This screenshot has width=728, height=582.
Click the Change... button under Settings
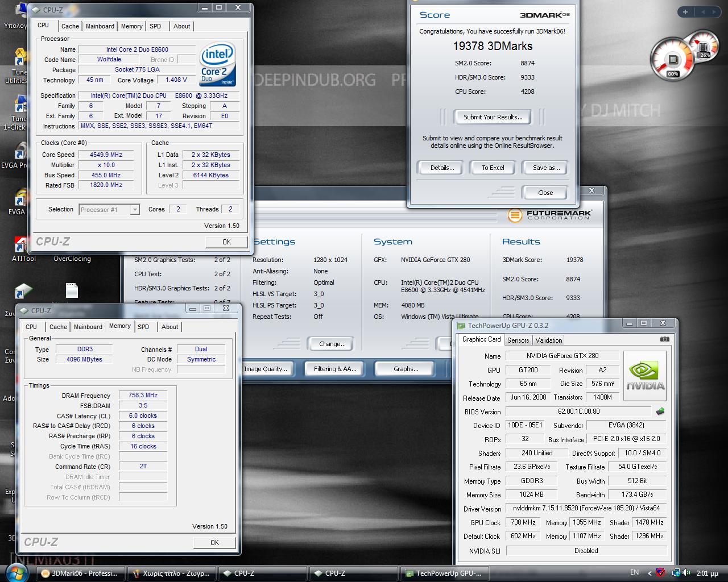332,344
